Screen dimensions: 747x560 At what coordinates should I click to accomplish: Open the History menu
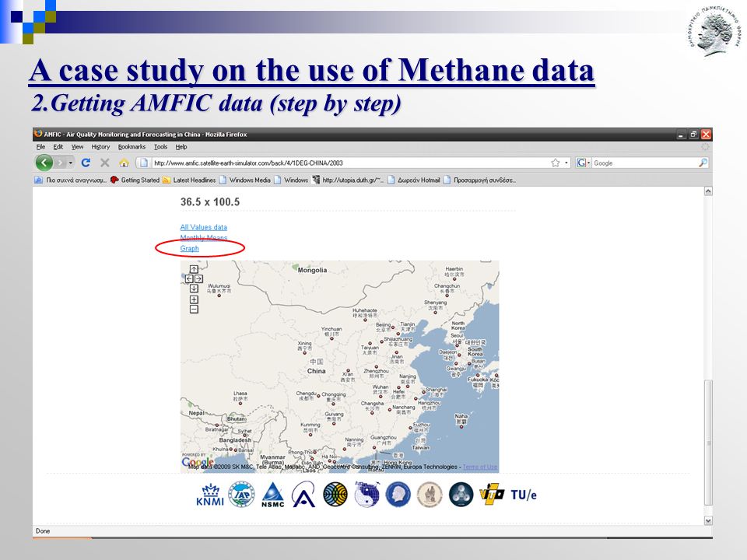[100, 147]
